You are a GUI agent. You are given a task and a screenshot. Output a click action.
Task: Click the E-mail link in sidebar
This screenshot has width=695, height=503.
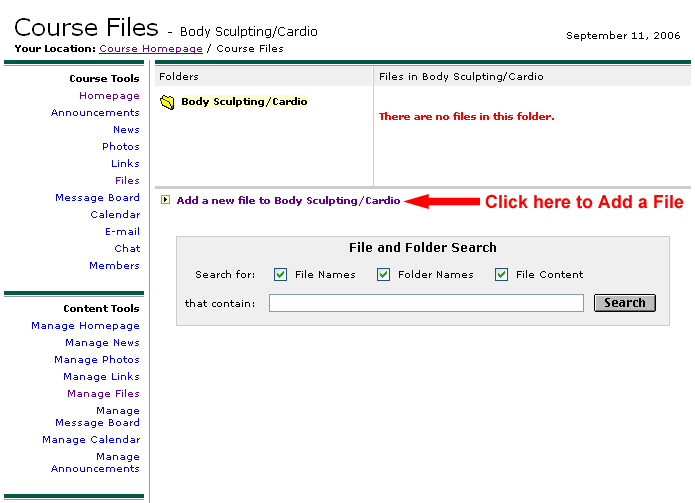coord(122,232)
